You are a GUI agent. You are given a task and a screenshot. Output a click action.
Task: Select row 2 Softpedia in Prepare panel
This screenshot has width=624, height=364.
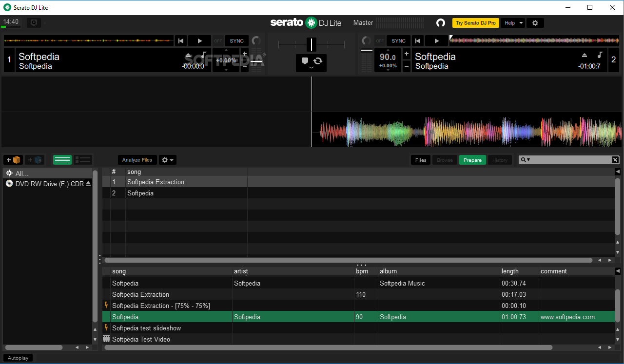coord(358,193)
